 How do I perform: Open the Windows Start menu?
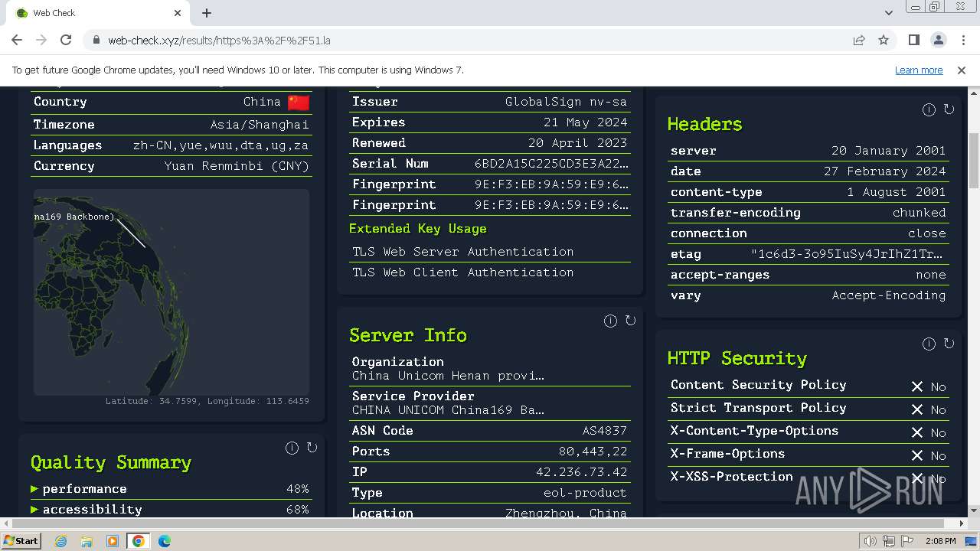point(21,541)
